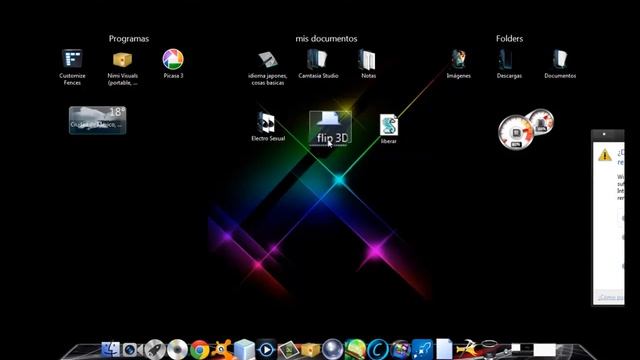The height and width of the screenshot is (360, 640).
Task: Click the link at the bottom of the side dialog
Action: coord(611,297)
